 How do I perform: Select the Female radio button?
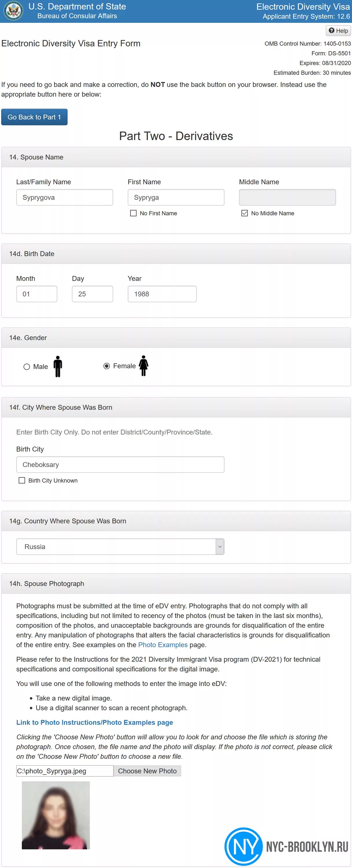tap(107, 366)
